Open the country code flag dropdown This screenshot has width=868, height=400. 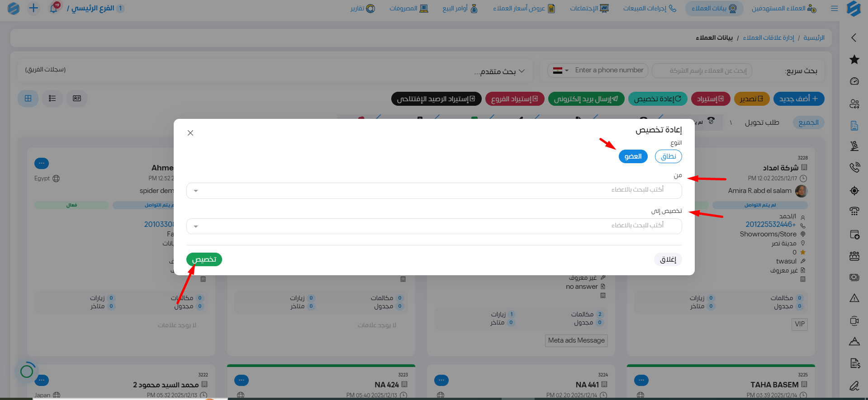(560, 71)
